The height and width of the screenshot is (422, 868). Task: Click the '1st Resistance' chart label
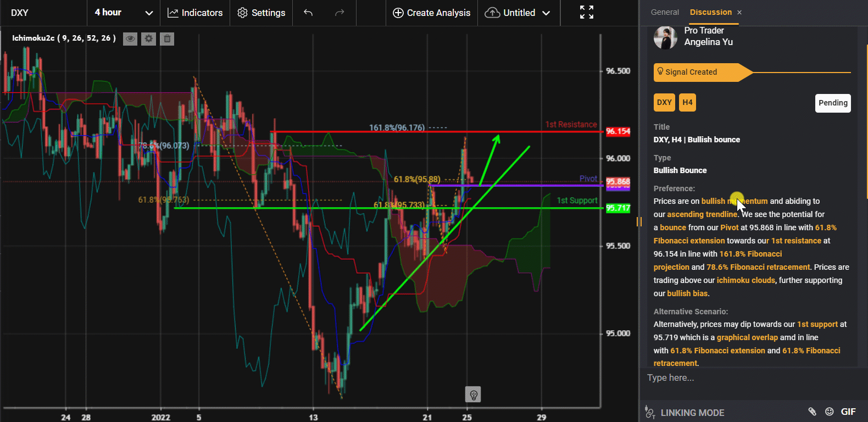571,125
